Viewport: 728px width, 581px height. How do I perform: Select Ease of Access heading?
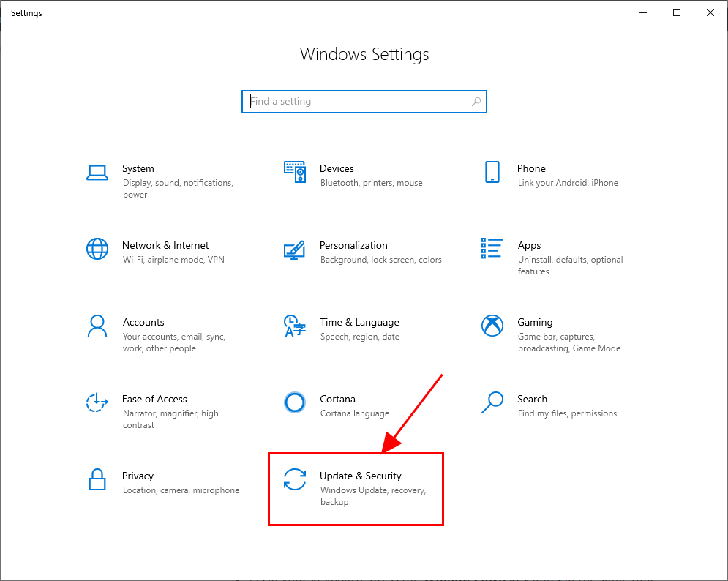tap(154, 399)
